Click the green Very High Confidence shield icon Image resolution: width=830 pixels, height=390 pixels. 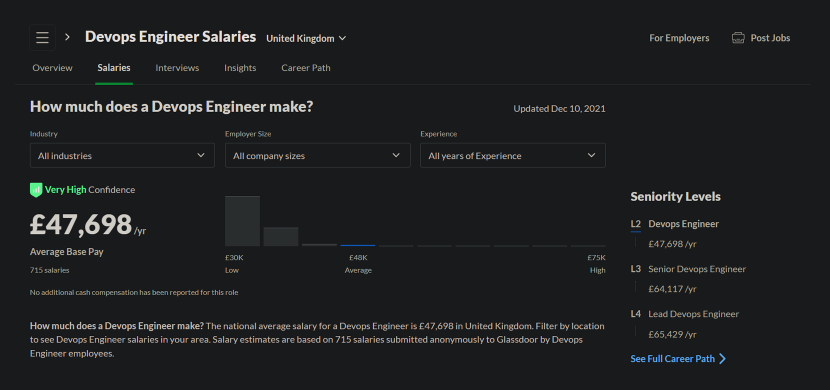pyautogui.click(x=36, y=189)
